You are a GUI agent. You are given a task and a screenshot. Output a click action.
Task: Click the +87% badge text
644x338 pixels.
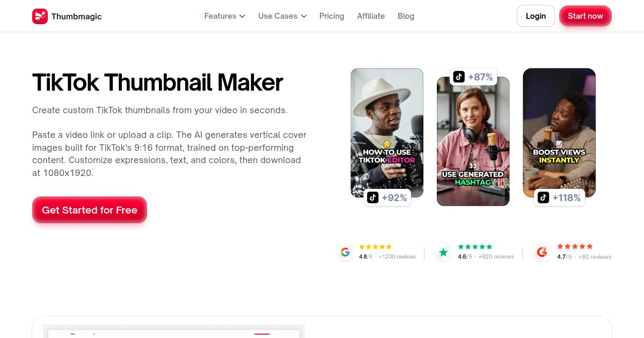point(480,77)
